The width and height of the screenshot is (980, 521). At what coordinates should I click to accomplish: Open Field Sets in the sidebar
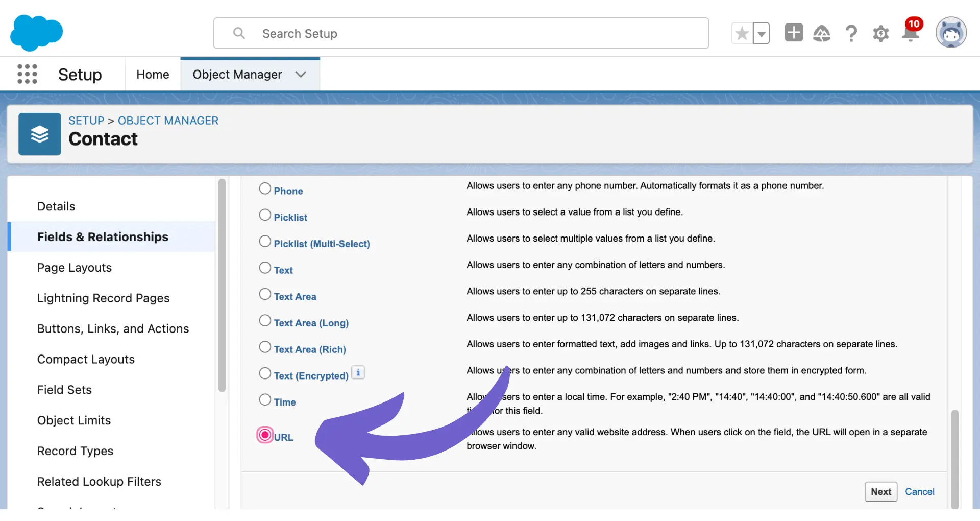[x=64, y=390]
